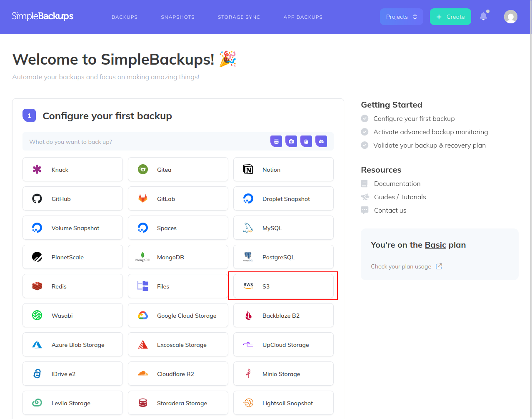532x419 pixels.
Task: Open the Storage Sync menu
Action: point(239,17)
